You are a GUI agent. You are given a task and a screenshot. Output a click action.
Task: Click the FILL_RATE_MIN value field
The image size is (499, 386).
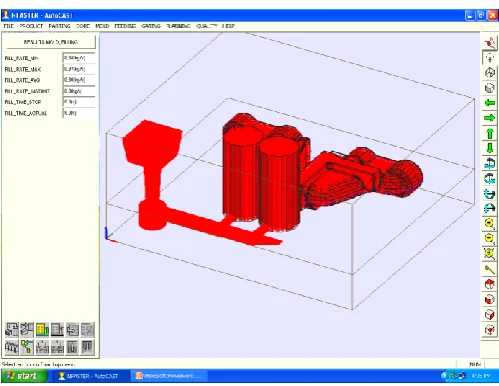click(79, 58)
